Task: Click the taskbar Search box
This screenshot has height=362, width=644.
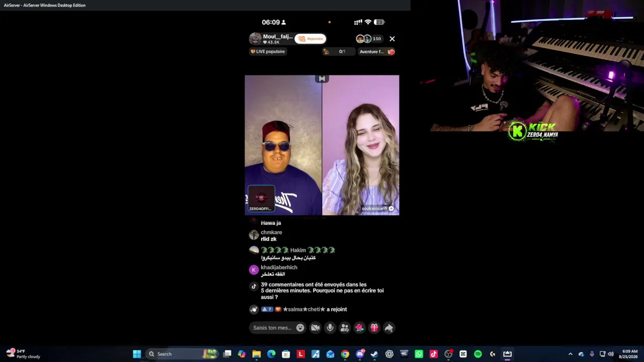Action: click(x=182, y=354)
